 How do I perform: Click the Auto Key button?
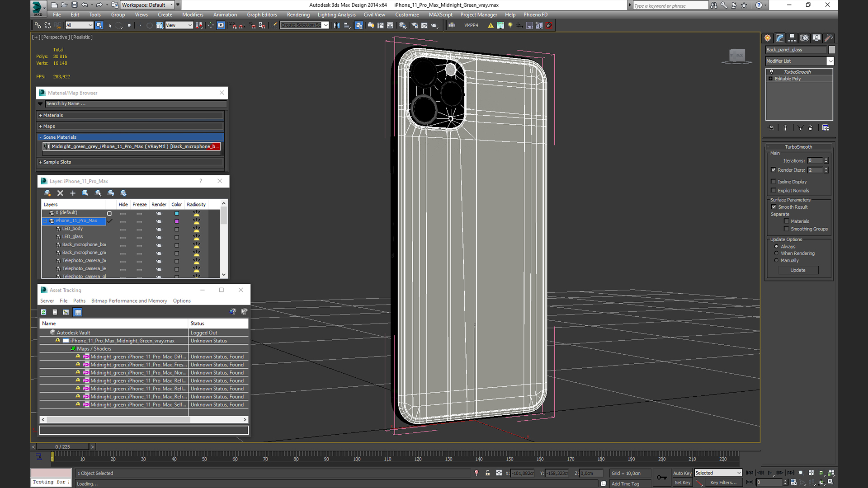pyautogui.click(x=682, y=473)
